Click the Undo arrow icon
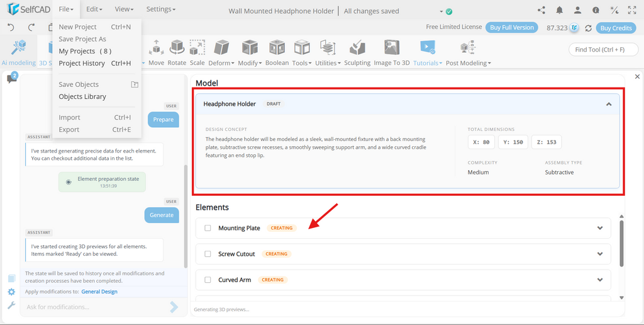The width and height of the screenshot is (644, 325). [x=11, y=28]
